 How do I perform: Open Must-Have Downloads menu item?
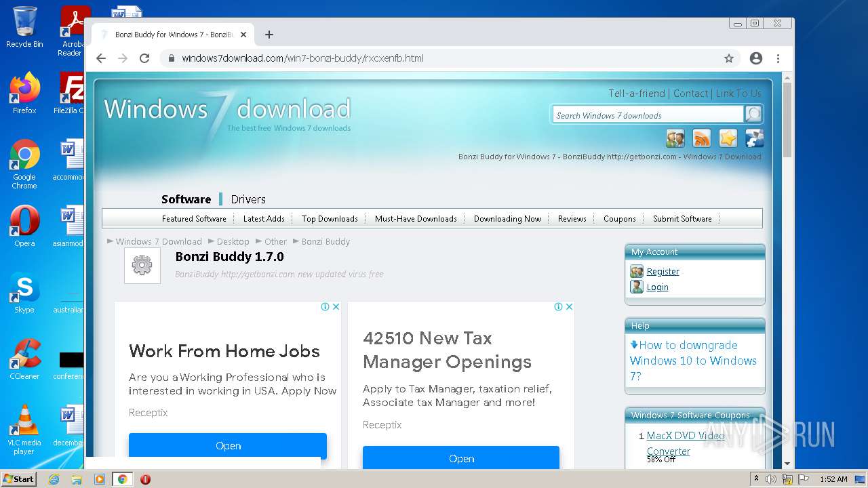pyautogui.click(x=416, y=219)
